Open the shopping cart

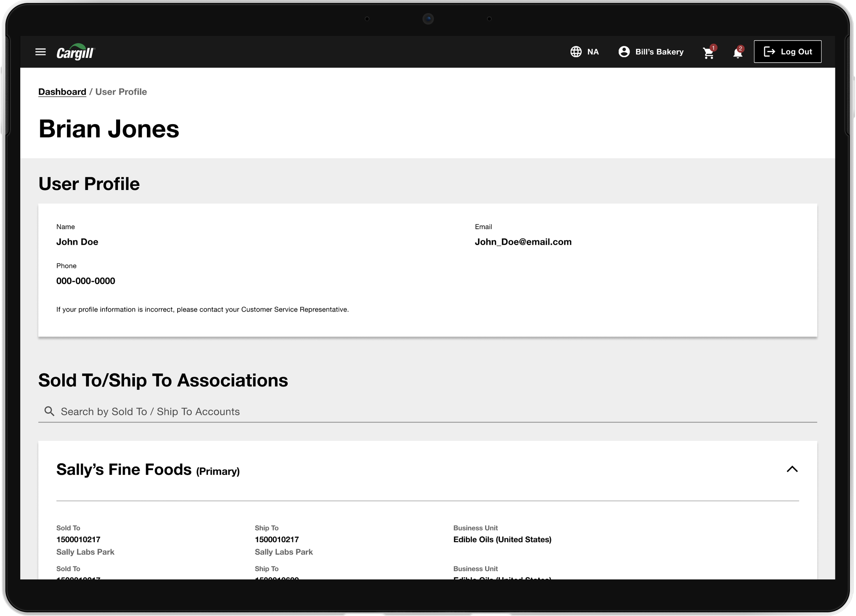coord(708,53)
